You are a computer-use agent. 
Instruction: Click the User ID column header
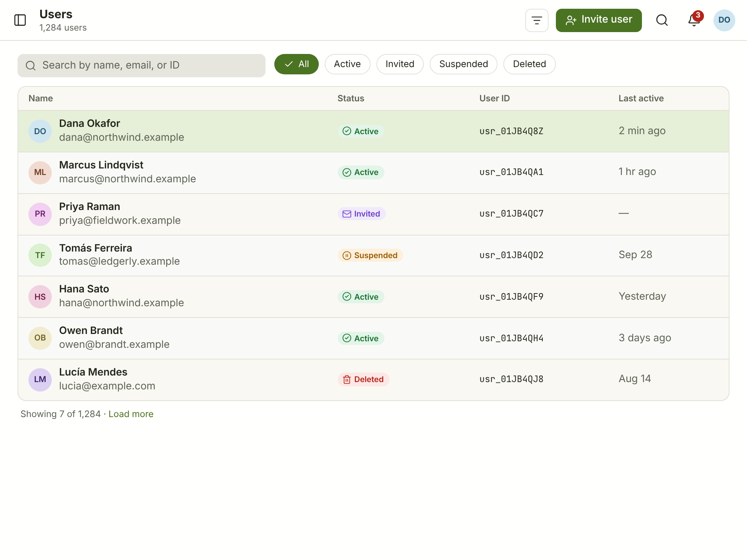click(x=495, y=98)
